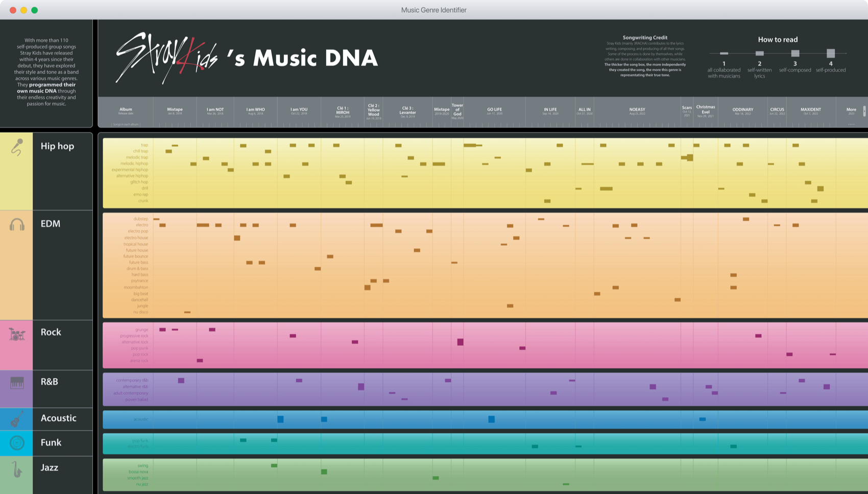The width and height of the screenshot is (868, 494).
Task: Open the MAXIDENT album header
Action: [x=811, y=111]
